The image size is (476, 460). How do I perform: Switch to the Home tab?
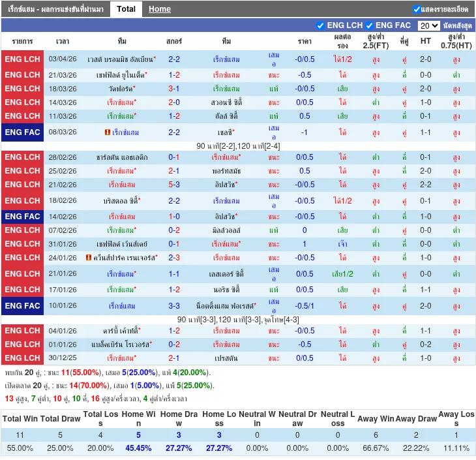coord(159,9)
